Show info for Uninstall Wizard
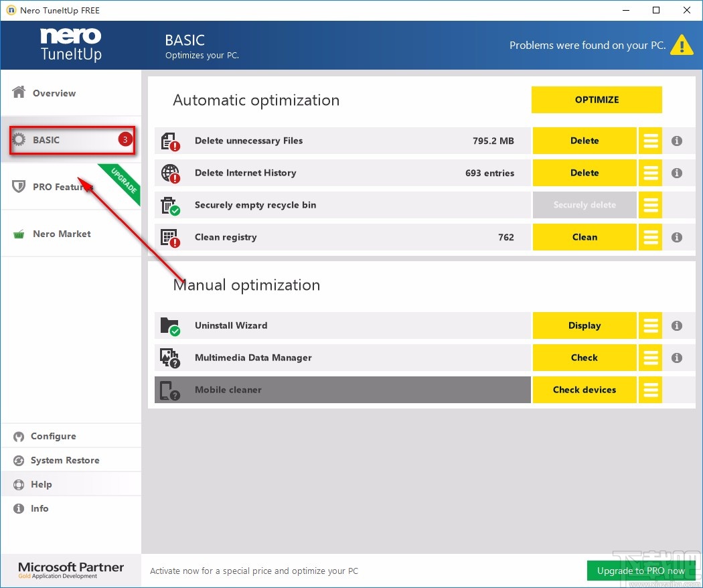Viewport: 703px width, 588px height. coord(676,325)
